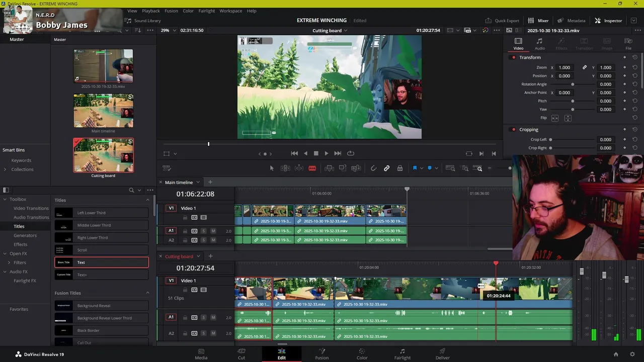Switch to the Deliver page
Screen dimensions: 644x362
(x=442, y=354)
